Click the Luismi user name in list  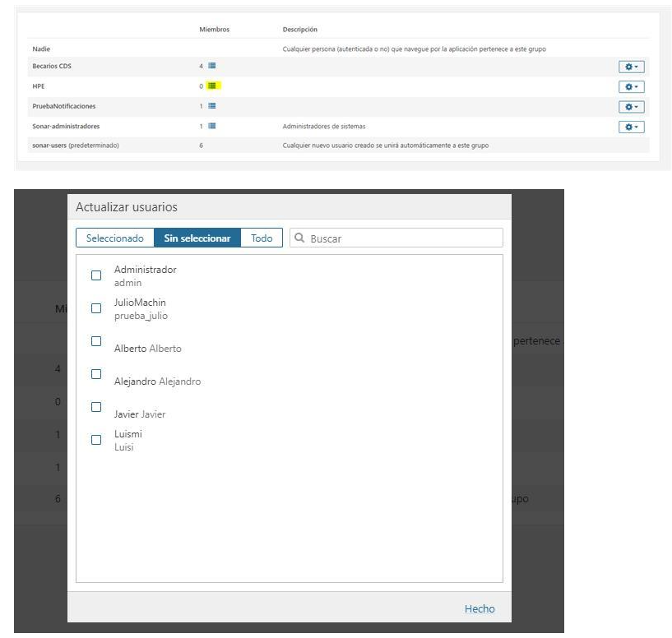coord(128,433)
